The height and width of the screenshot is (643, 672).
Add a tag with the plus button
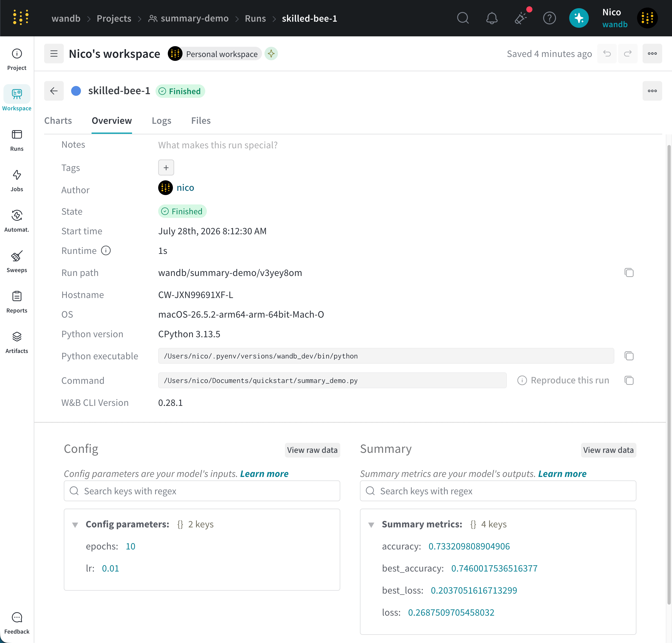tap(166, 167)
